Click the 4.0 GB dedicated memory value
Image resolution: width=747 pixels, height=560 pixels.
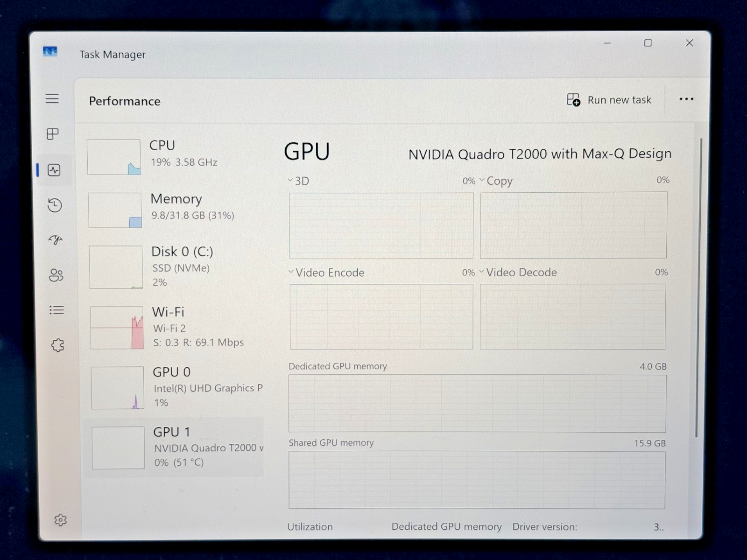[x=653, y=367]
